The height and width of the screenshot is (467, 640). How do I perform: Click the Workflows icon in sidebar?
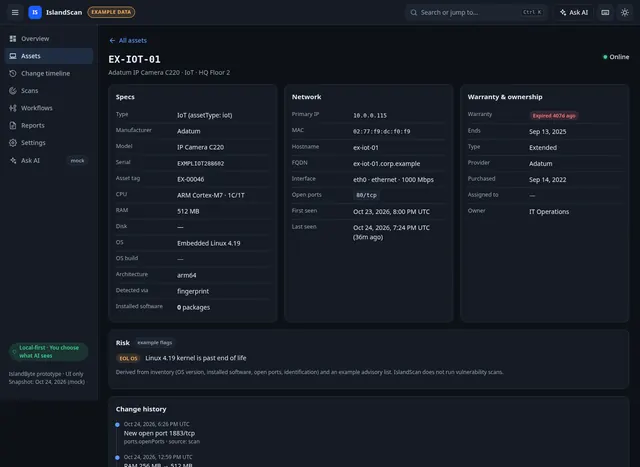[x=13, y=108]
